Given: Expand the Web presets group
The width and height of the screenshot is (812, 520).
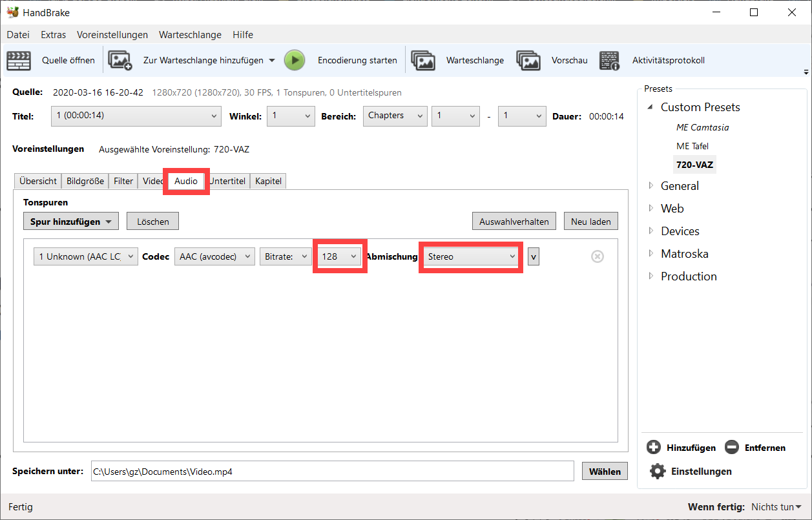Looking at the screenshot, I should click(x=651, y=209).
